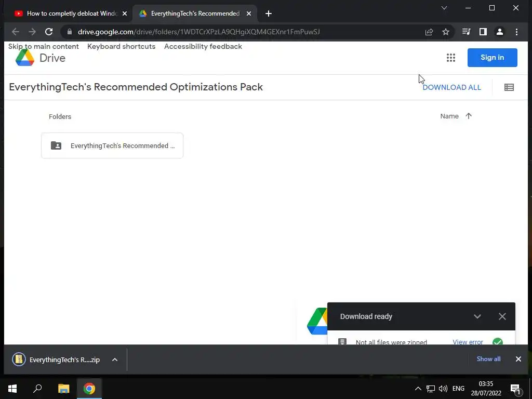Open the Windows Start menu
532x399 pixels.
12,389
